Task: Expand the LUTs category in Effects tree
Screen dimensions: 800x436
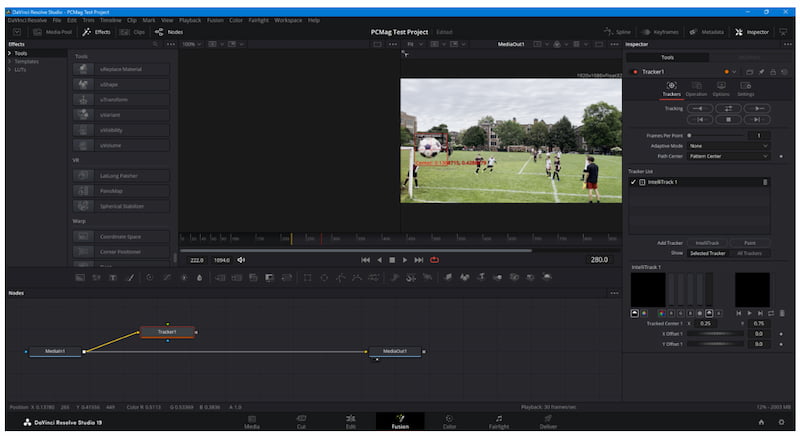Action: [x=9, y=69]
